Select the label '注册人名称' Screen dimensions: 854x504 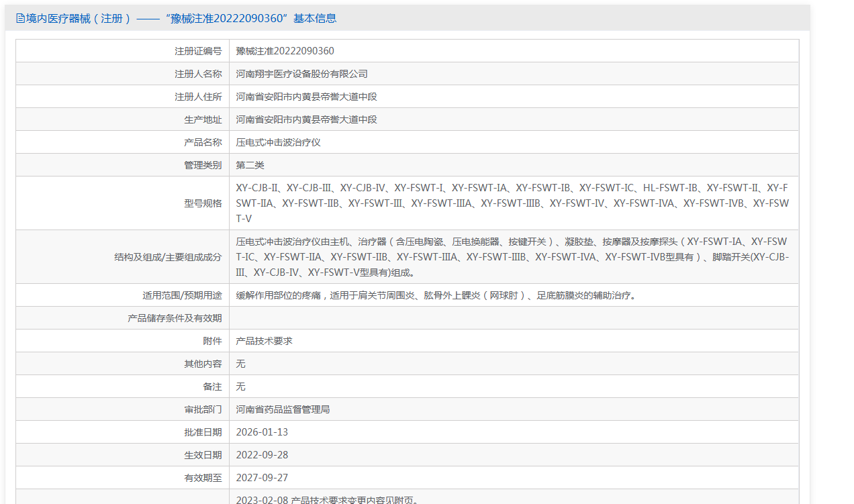click(198, 74)
